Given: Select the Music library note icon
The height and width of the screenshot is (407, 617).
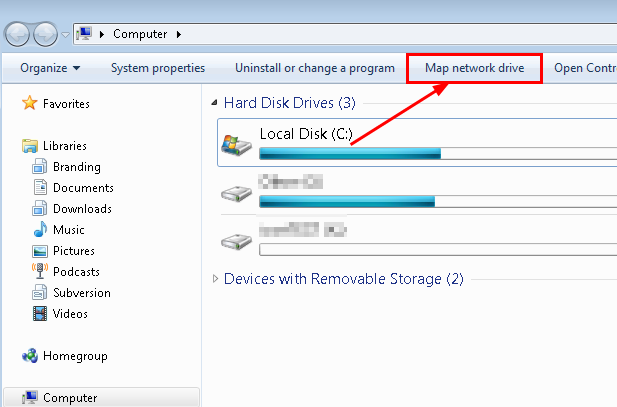Looking at the screenshot, I should (x=40, y=230).
